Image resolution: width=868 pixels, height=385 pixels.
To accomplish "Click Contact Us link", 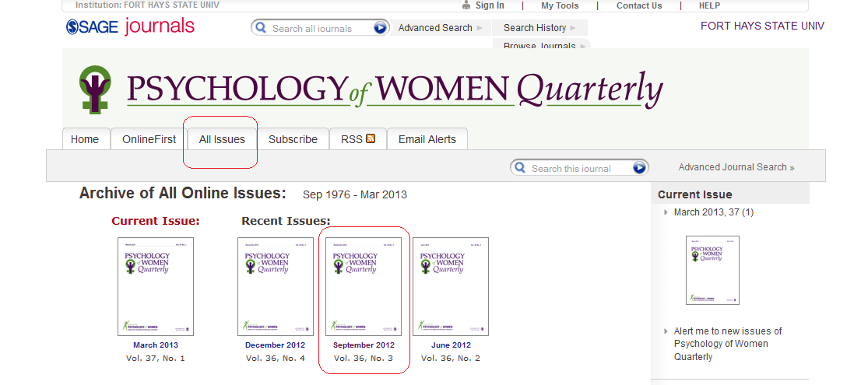I will coord(639,5).
